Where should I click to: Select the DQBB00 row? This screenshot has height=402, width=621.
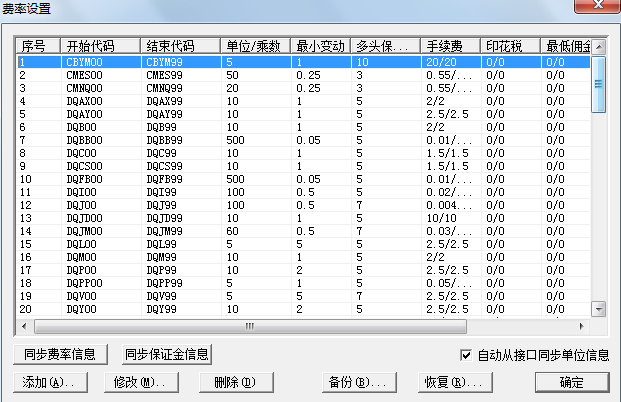tap(303, 140)
